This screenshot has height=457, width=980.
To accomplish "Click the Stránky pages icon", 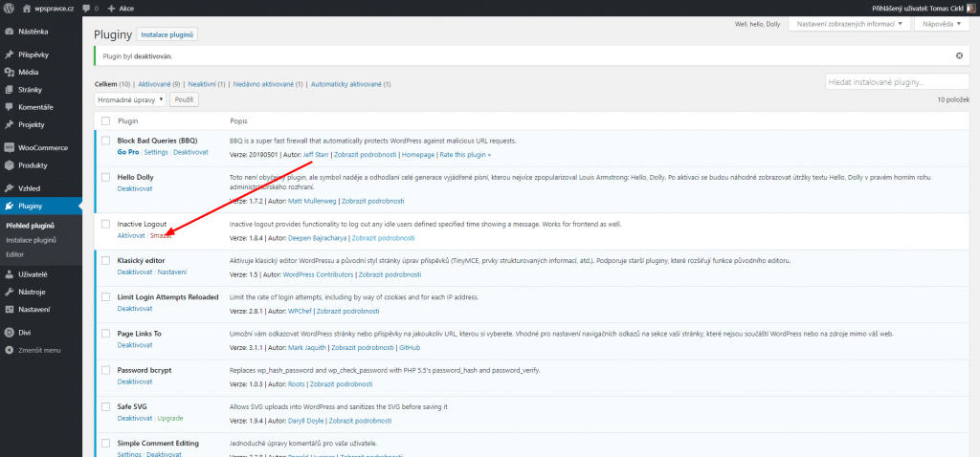I will click(9, 89).
